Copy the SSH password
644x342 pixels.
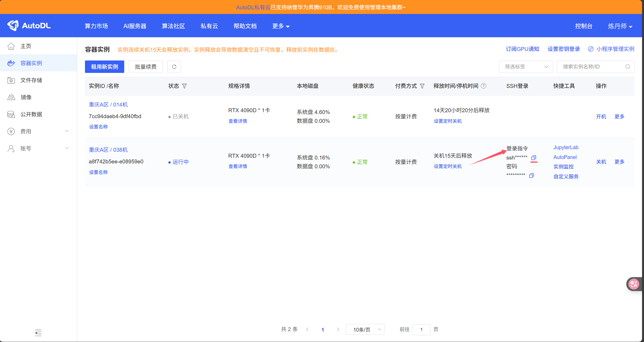pos(531,176)
